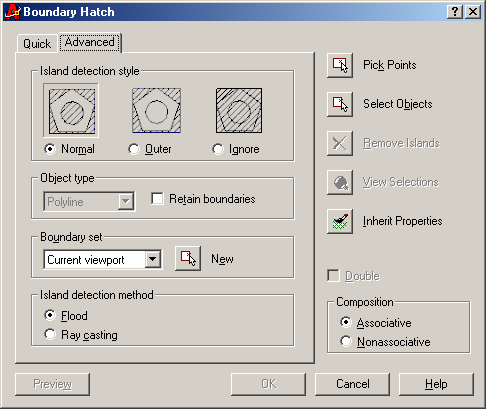Click the Inherit Properties brush icon

point(340,221)
